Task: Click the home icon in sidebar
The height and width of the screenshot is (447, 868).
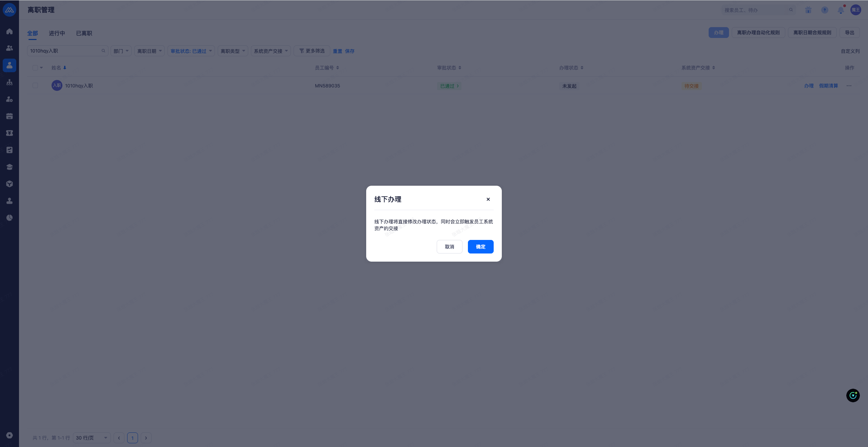Action: [9, 32]
